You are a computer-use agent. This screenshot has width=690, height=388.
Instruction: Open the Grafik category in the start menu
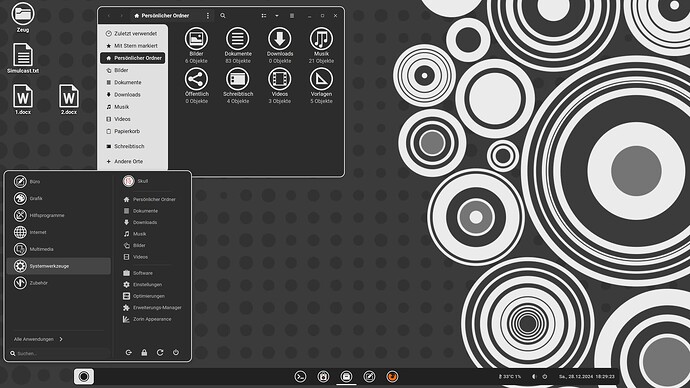point(59,198)
